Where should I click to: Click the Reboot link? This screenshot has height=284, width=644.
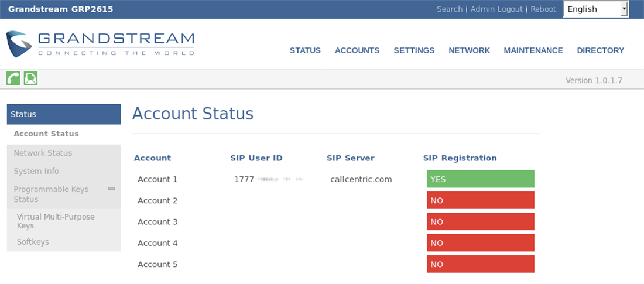pos(543,9)
